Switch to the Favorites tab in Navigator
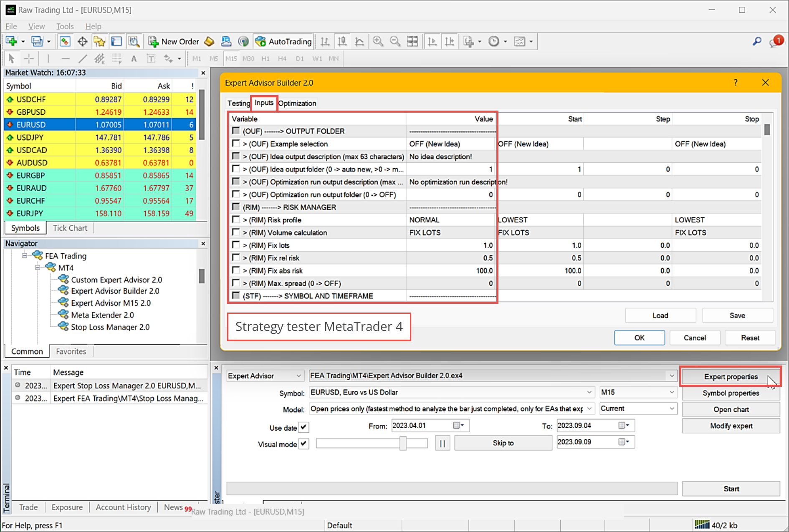 tap(71, 351)
